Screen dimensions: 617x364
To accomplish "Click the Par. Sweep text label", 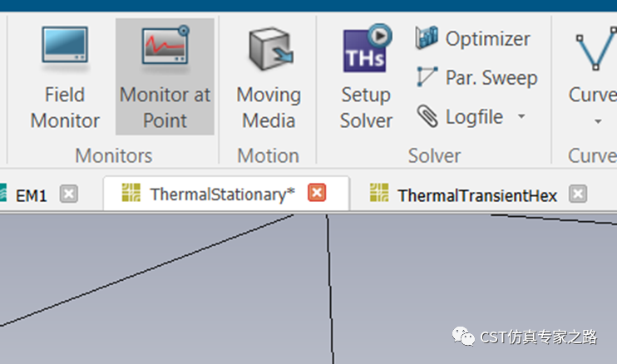I will pyautogui.click(x=491, y=77).
